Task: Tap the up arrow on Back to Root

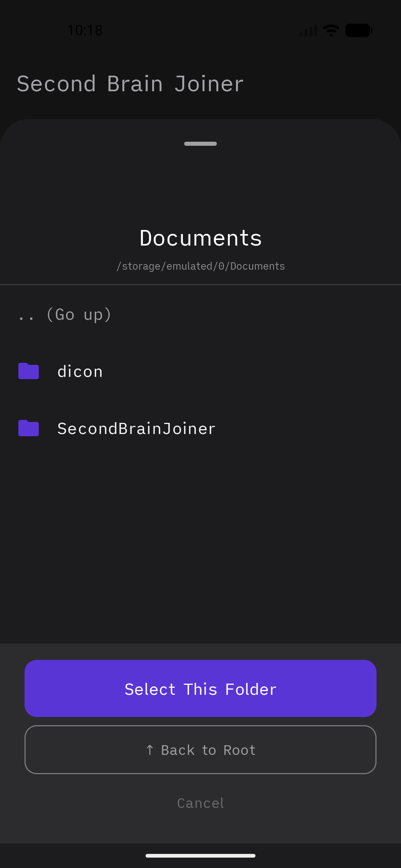Action: tap(150, 750)
